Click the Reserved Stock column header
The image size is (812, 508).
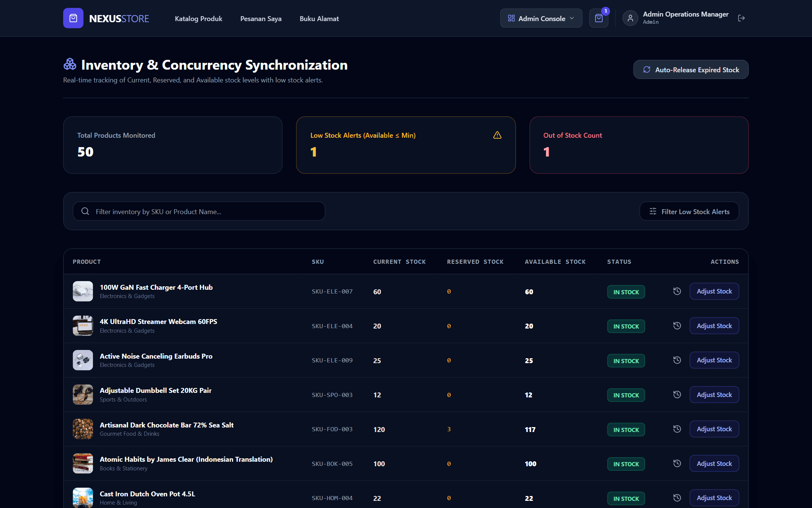pyautogui.click(x=475, y=262)
